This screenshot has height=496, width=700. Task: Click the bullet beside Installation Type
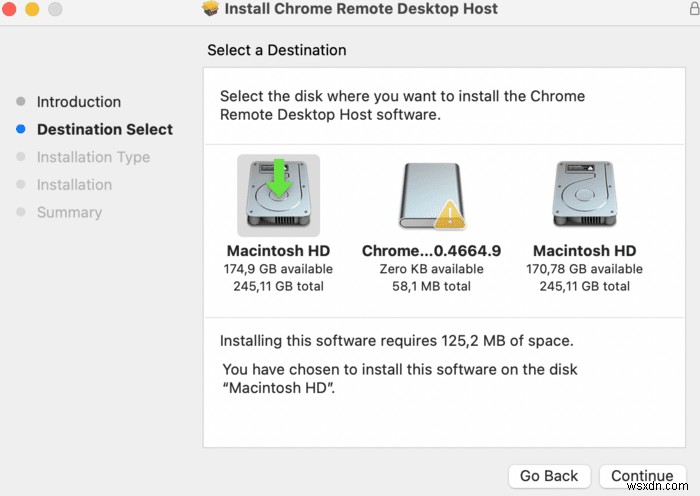[x=22, y=157]
